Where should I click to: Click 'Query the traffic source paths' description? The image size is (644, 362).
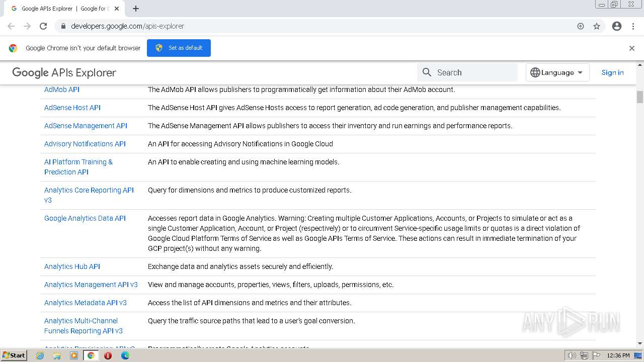tap(252, 321)
